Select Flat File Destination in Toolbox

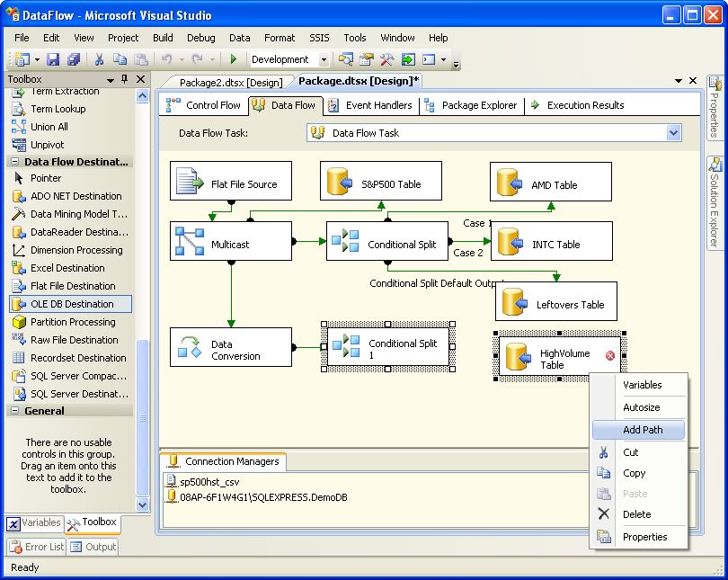point(64,286)
